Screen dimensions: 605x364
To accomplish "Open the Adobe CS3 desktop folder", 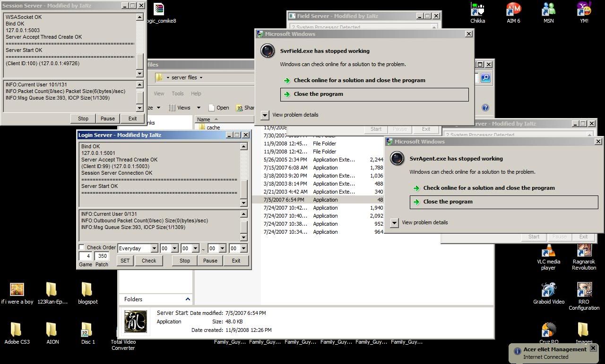I will [17, 330].
